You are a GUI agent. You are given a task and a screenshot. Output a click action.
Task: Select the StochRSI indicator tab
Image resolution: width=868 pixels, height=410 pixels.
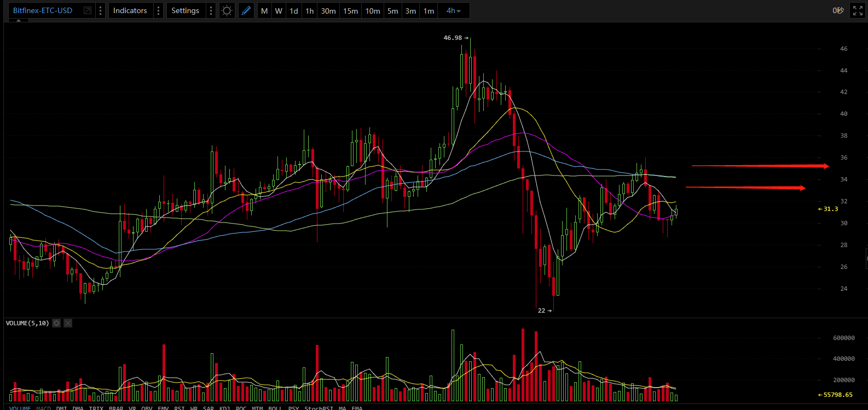tap(319, 408)
